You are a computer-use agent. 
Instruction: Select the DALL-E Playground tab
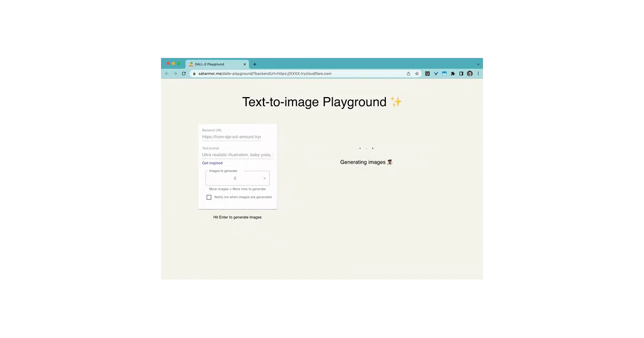(x=217, y=64)
